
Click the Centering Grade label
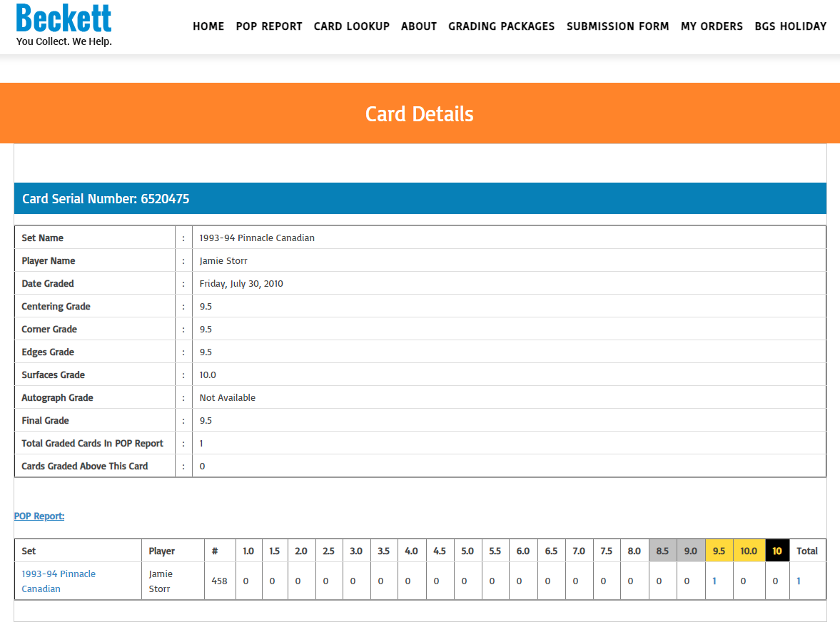click(56, 306)
